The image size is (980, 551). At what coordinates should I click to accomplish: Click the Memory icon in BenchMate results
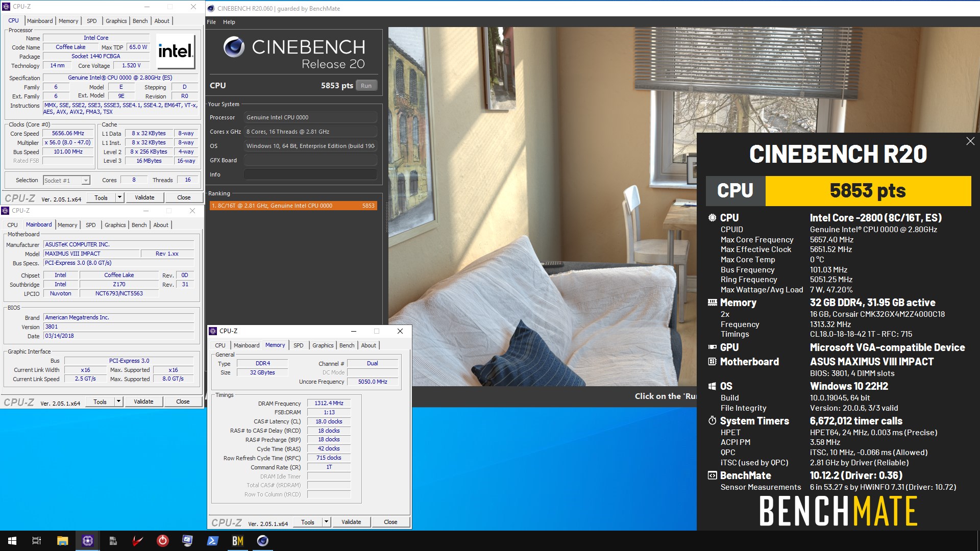pyautogui.click(x=712, y=303)
